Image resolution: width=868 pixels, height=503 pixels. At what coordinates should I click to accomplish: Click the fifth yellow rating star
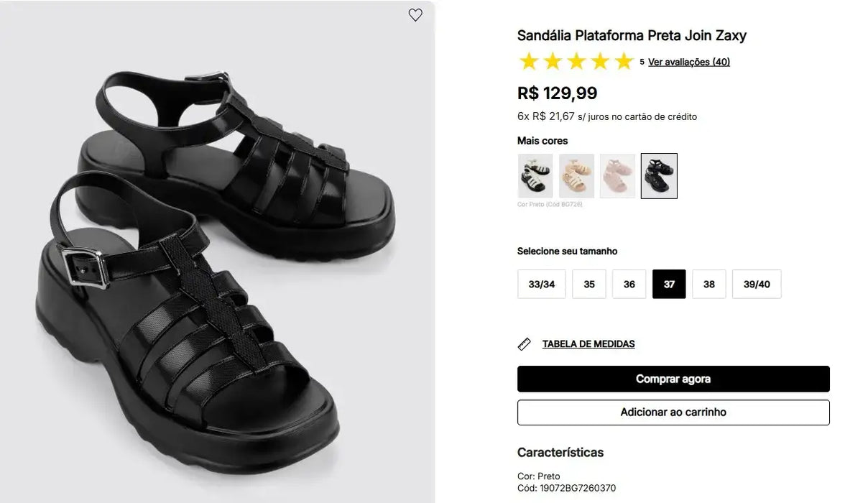pyautogui.click(x=624, y=62)
